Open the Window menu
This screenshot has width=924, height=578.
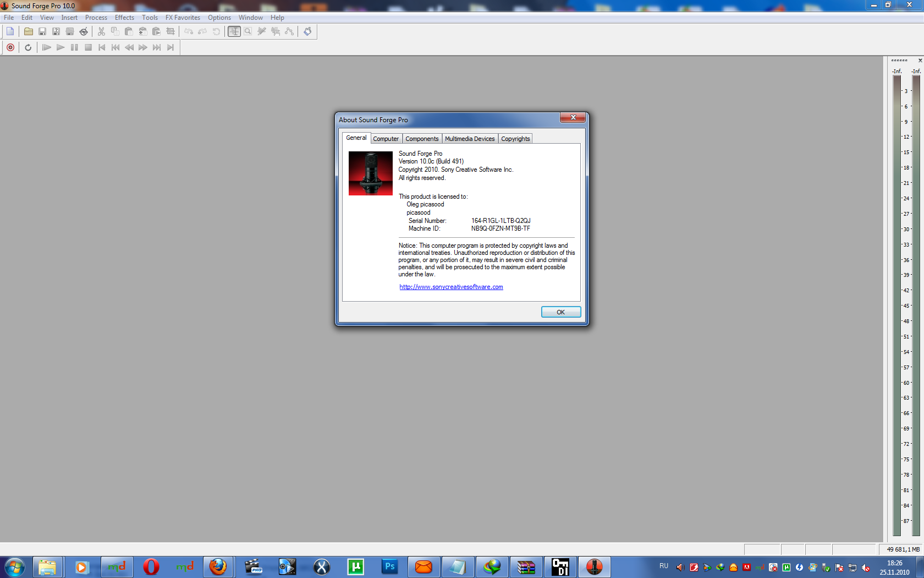coord(251,18)
